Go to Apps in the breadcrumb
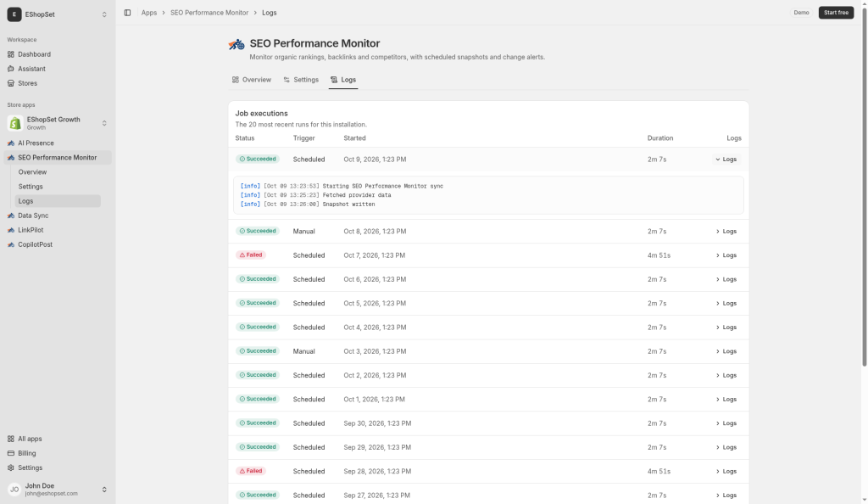Screen dimensions: 868x504 coord(149,13)
